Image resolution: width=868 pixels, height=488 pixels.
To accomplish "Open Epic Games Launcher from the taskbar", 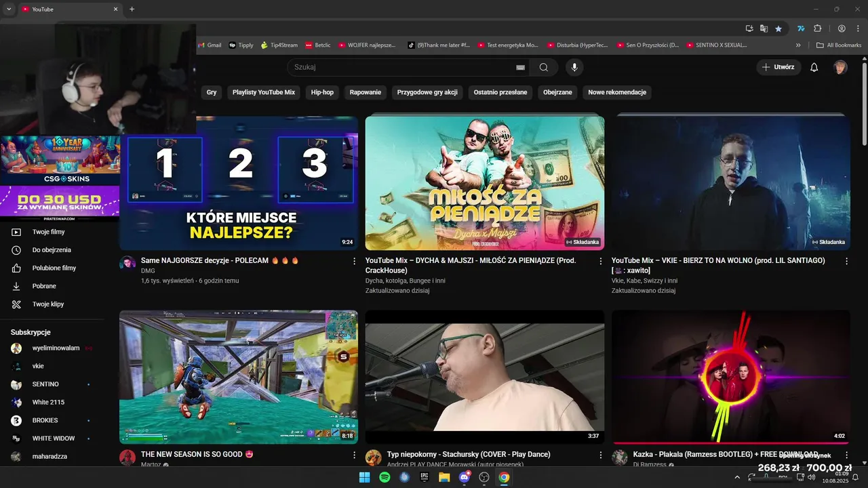I will 425,477.
